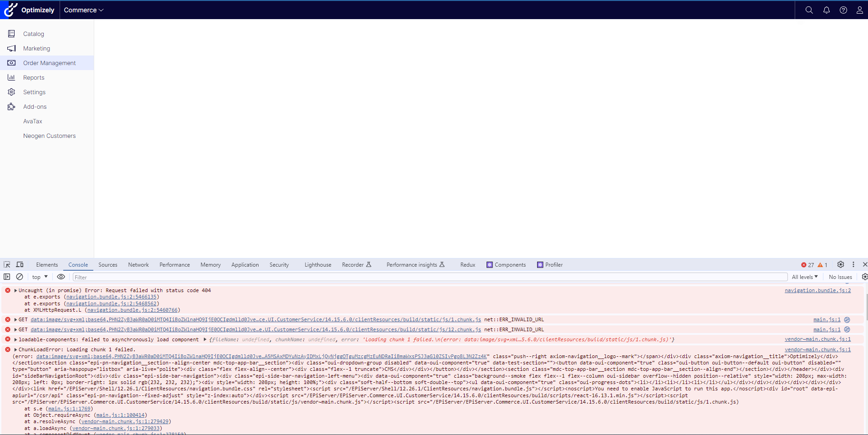The height and width of the screenshot is (435, 868).
Task: Open DevTools settings gear
Action: click(x=840, y=264)
